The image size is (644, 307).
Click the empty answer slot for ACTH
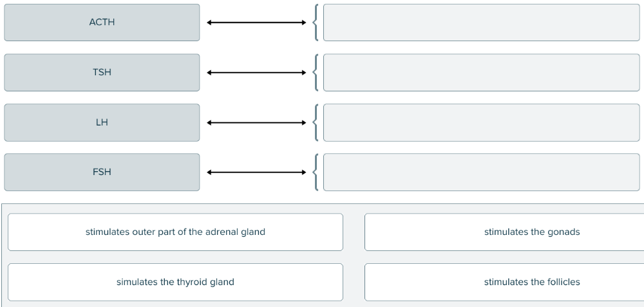pyautogui.click(x=481, y=23)
